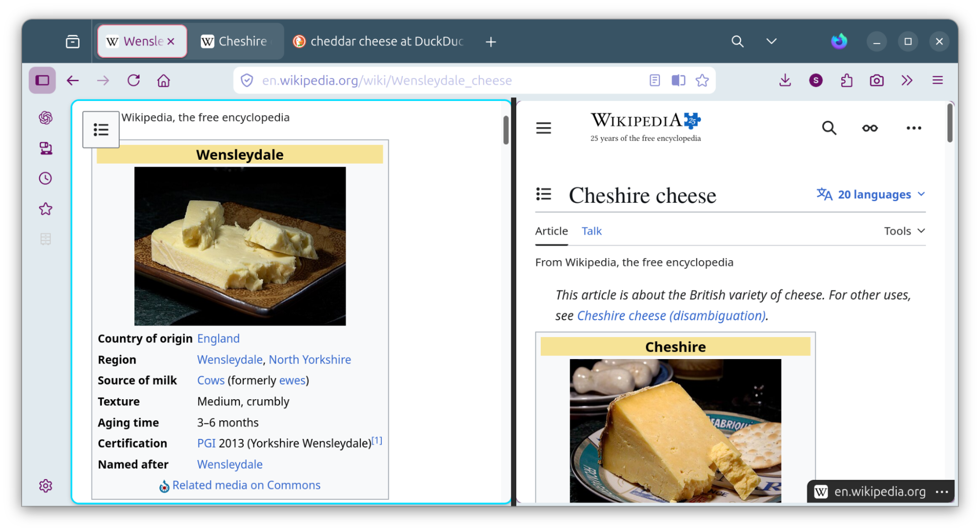The width and height of the screenshot is (980, 531).
Task: Open the extensions puzzle-piece menu
Action: tap(846, 80)
